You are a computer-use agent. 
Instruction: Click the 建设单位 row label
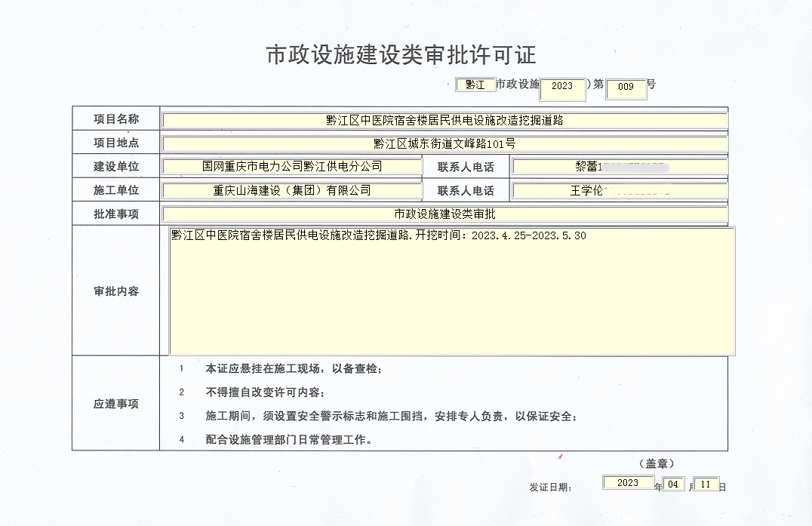(x=116, y=166)
